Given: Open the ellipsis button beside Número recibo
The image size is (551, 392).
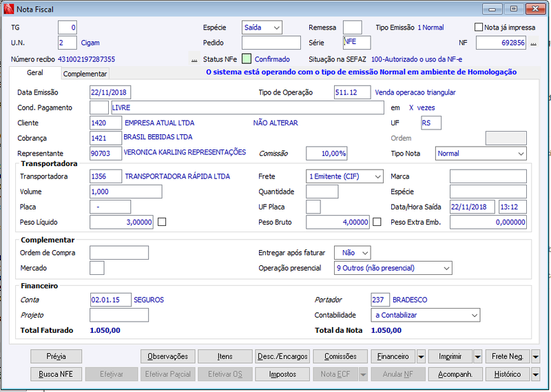Looking at the screenshot, I should tap(194, 60).
